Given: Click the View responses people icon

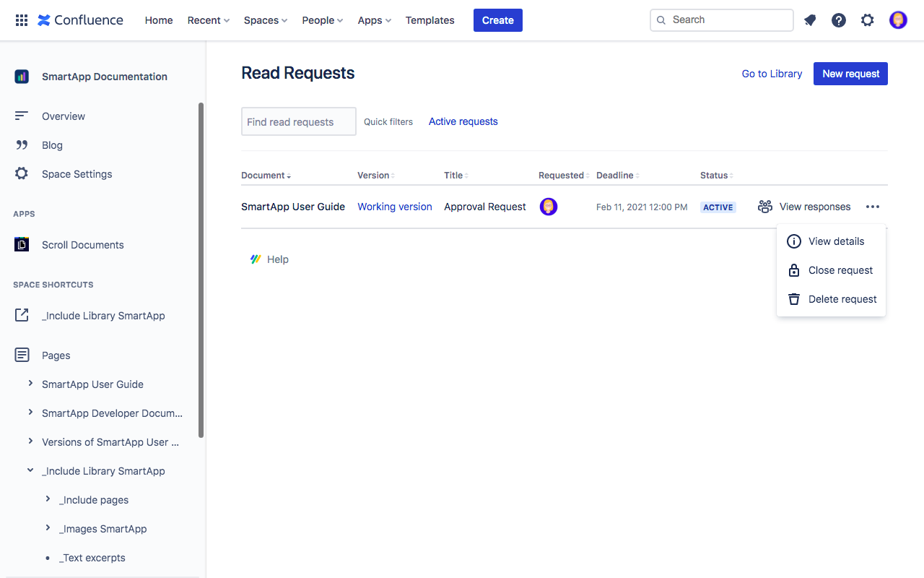Looking at the screenshot, I should (764, 207).
